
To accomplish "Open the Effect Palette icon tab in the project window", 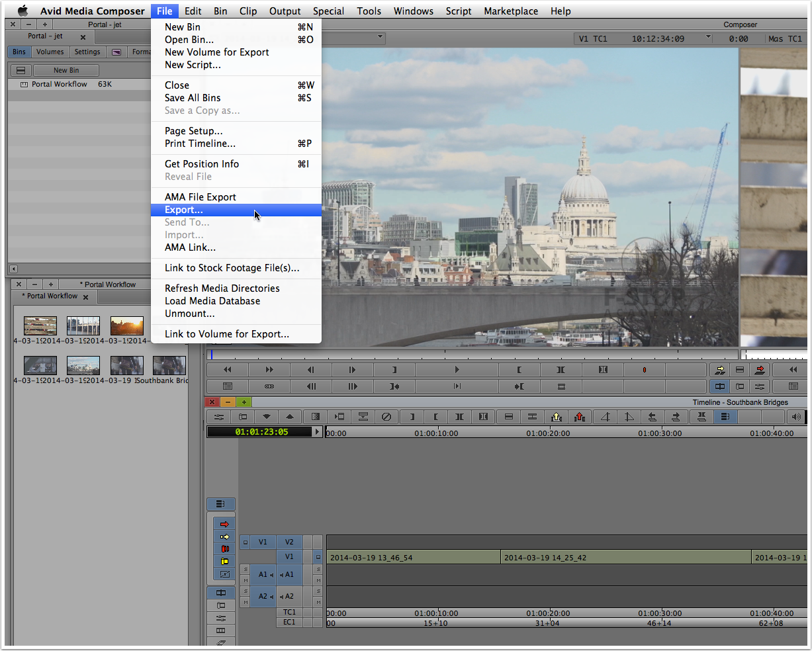I will click(x=116, y=52).
